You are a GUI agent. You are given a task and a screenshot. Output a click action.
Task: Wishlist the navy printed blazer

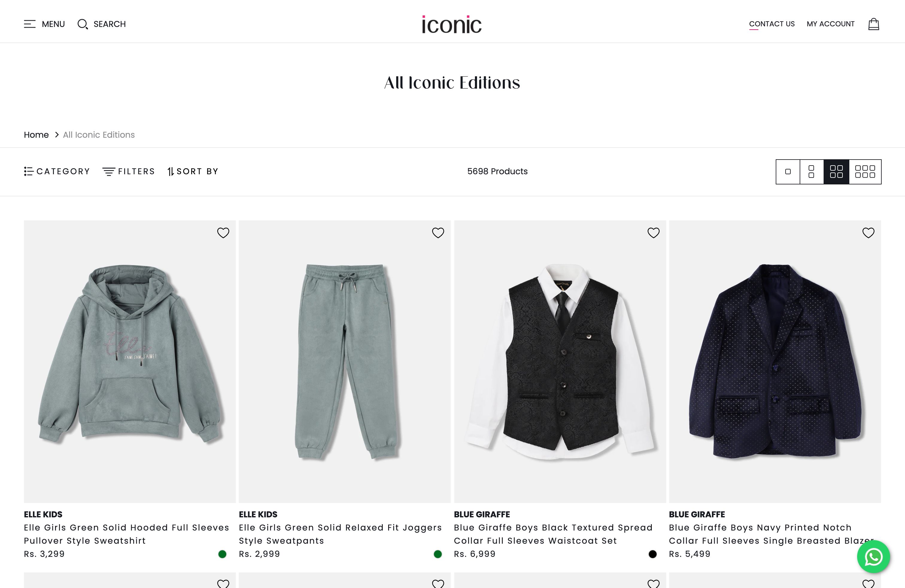pyautogui.click(x=868, y=232)
